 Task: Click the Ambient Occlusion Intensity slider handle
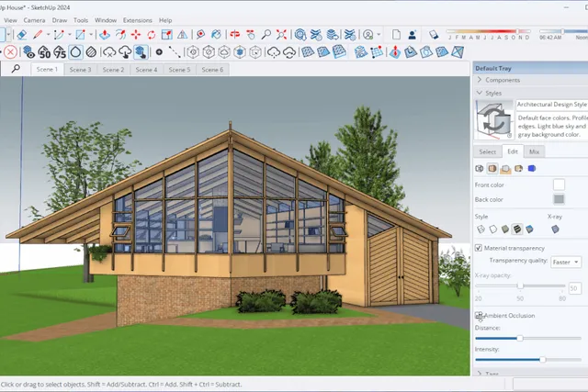pyautogui.click(x=543, y=360)
